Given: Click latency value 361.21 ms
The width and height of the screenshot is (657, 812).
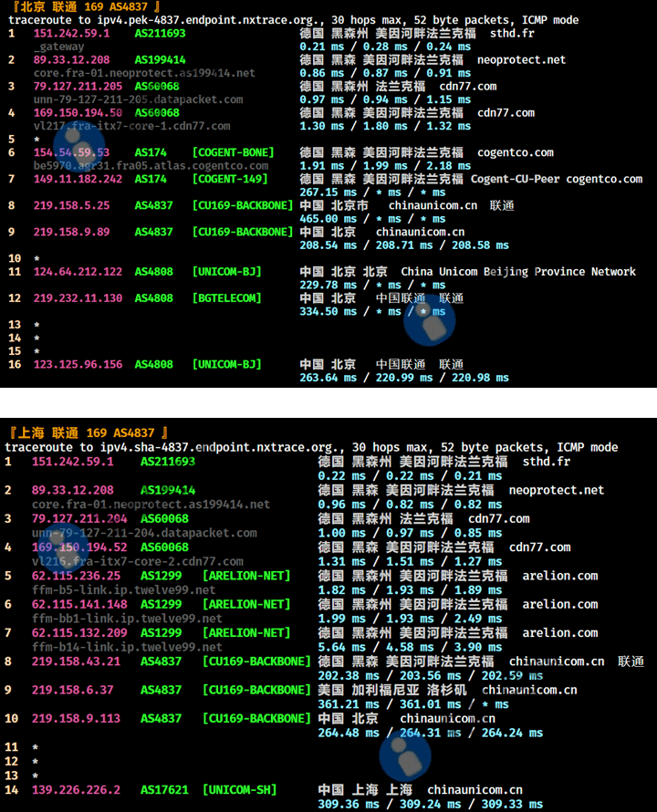Looking at the screenshot, I should point(349,704).
